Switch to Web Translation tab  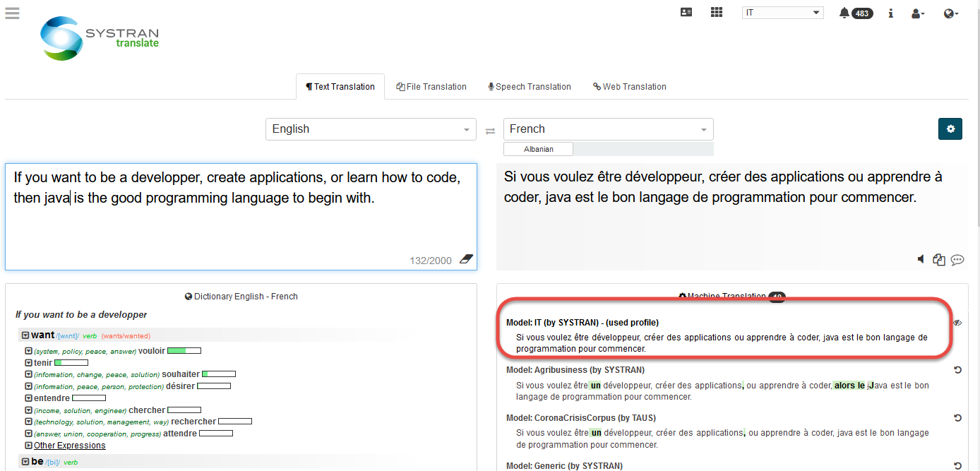[x=630, y=87]
